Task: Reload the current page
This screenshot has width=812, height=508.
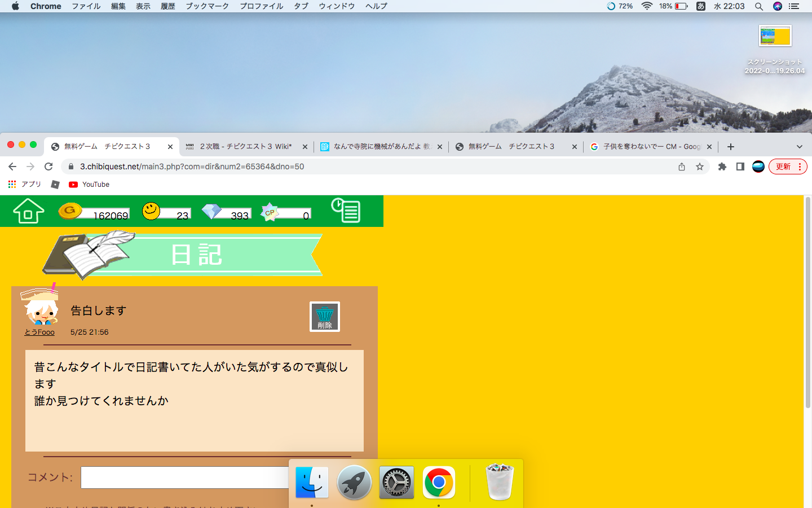Action: (48, 167)
